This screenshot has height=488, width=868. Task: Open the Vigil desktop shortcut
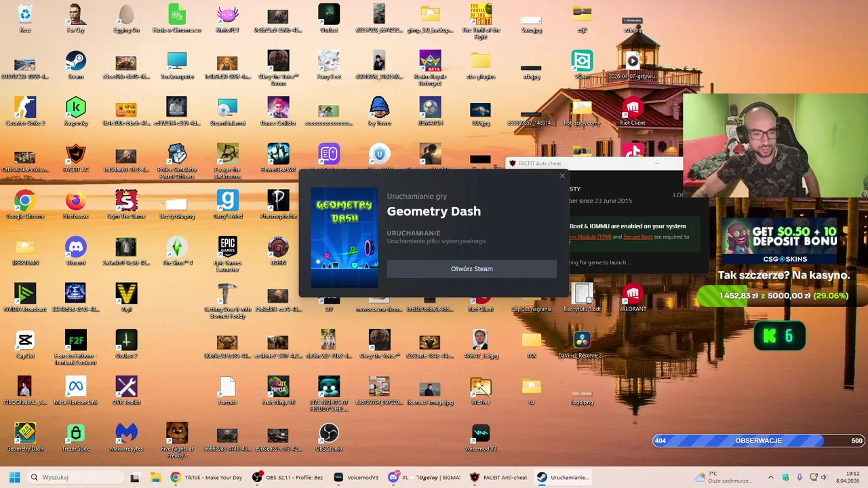pyautogui.click(x=126, y=298)
